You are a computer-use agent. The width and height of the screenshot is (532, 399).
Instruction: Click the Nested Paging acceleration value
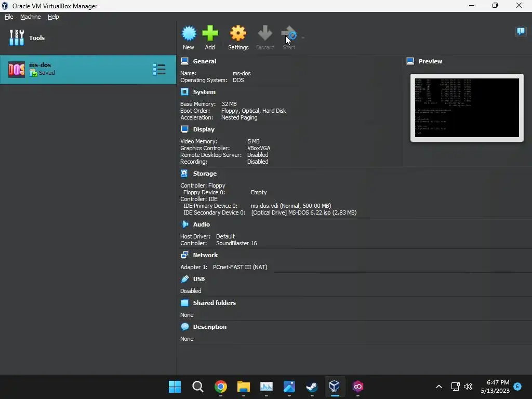(239, 117)
